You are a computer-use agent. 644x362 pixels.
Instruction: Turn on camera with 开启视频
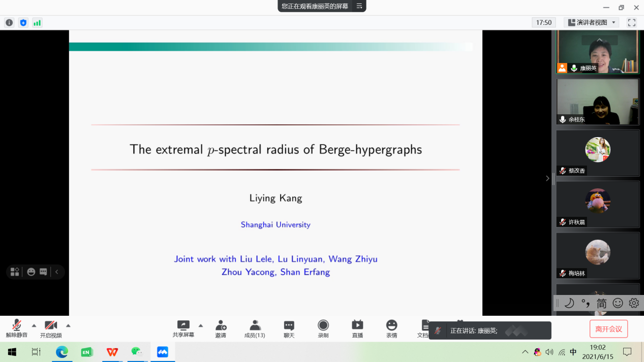pos(51,328)
